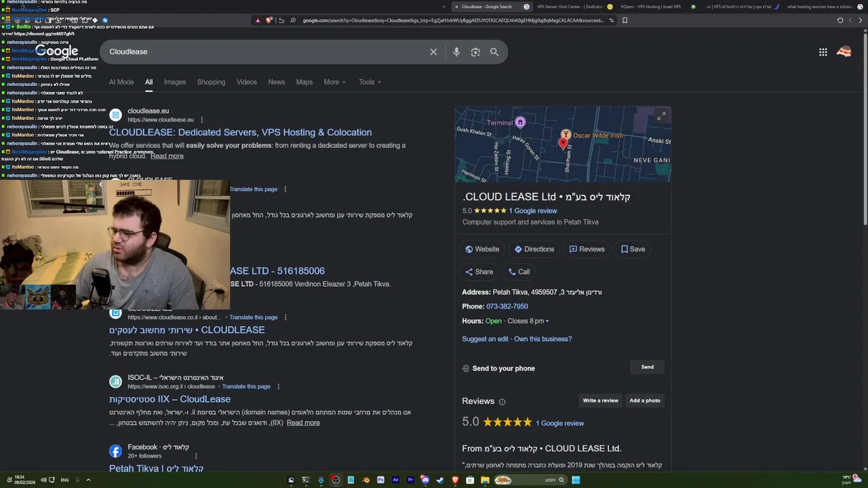Viewport: 868px width, 488px height.
Task: Save CLOUD LEASE Ltd to your places
Action: (x=633, y=249)
